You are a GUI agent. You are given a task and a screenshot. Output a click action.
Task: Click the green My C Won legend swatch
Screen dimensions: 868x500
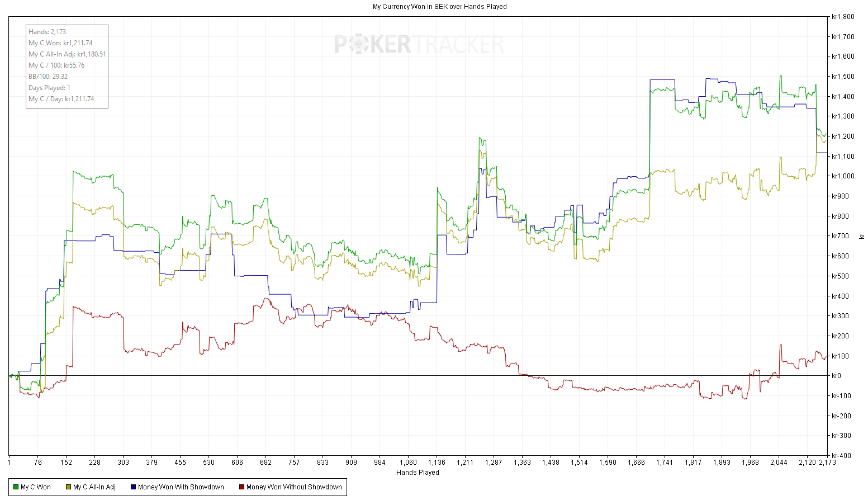click(16, 487)
